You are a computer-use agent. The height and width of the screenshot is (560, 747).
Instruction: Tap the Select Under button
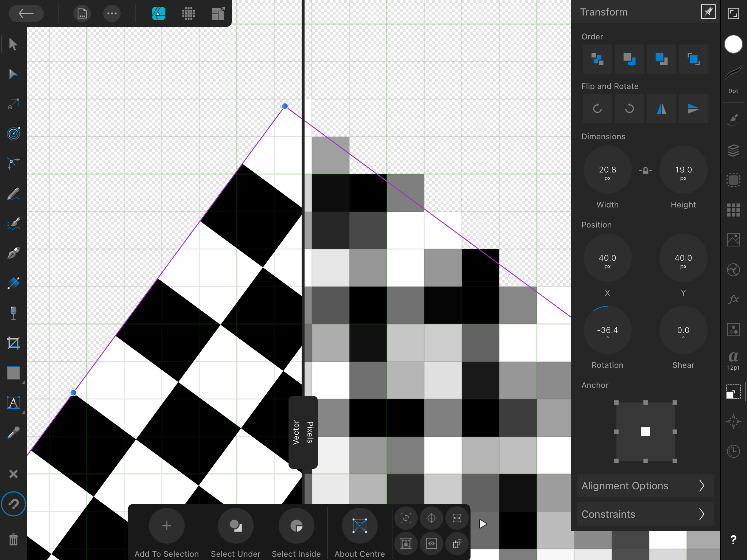236,526
